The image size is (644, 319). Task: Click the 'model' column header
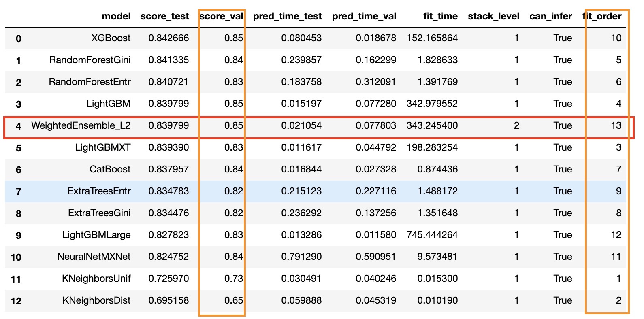[116, 16]
